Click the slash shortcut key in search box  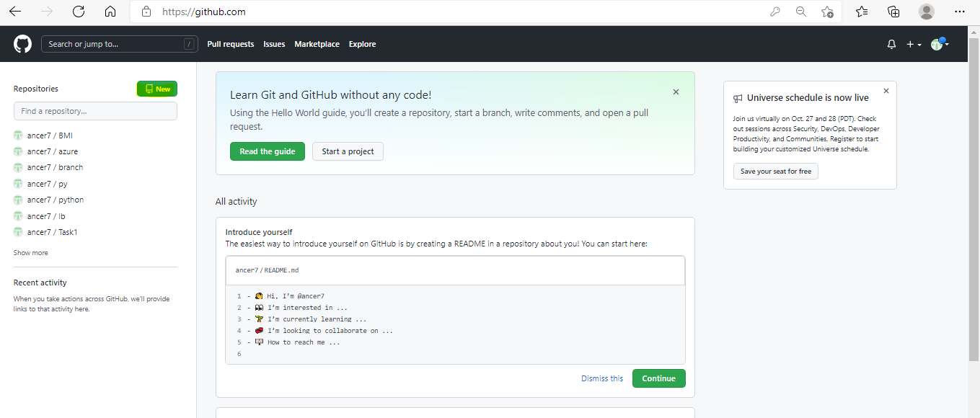pyautogui.click(x=189, y=44)
